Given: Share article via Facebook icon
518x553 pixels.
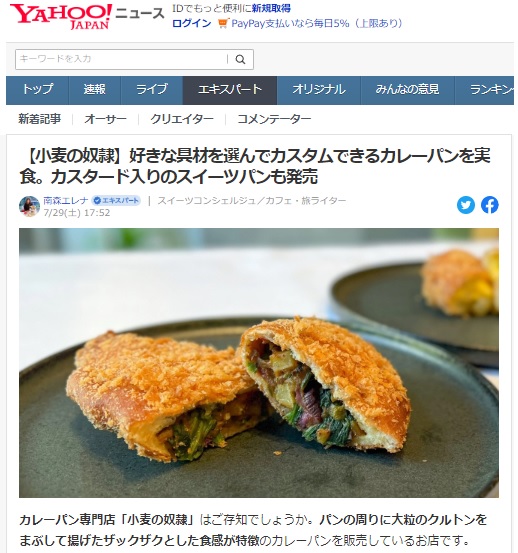Looking at the screenshot, I should [489, 205].
